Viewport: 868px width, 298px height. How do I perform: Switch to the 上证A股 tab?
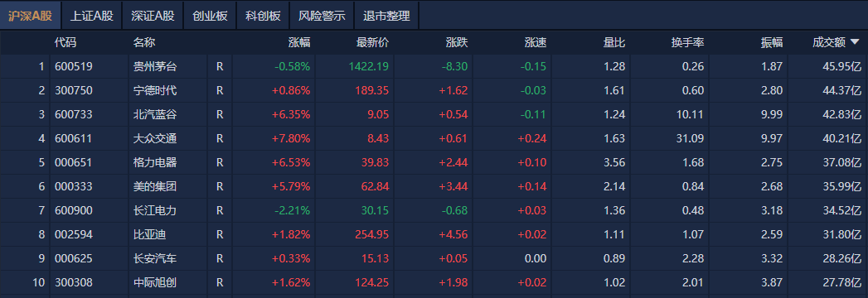(x=91, y=16)
